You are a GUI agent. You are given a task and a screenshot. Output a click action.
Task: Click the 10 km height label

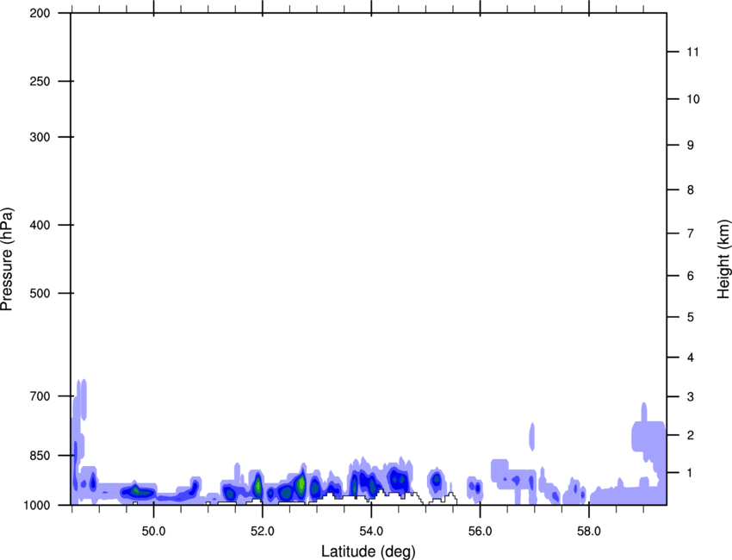(x=693, y=99)
